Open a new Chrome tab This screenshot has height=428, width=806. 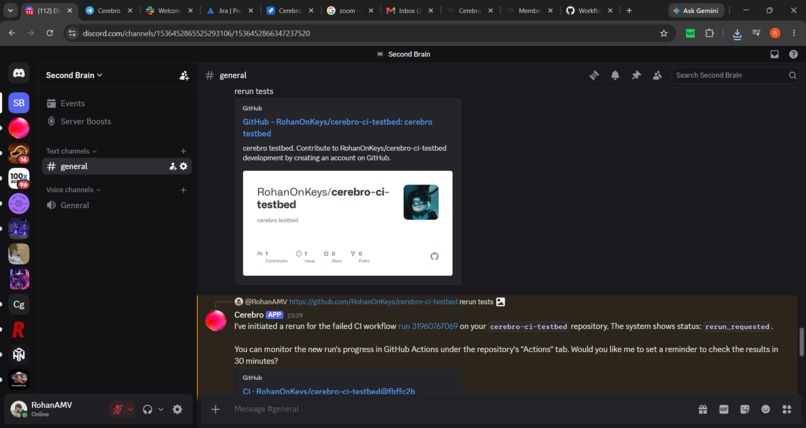point(629,10)
